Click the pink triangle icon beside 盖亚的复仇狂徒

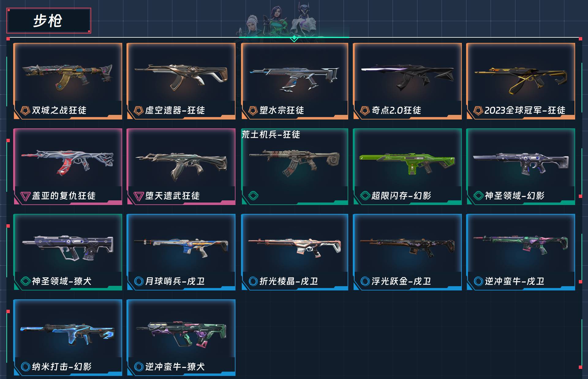coord(25,196)
